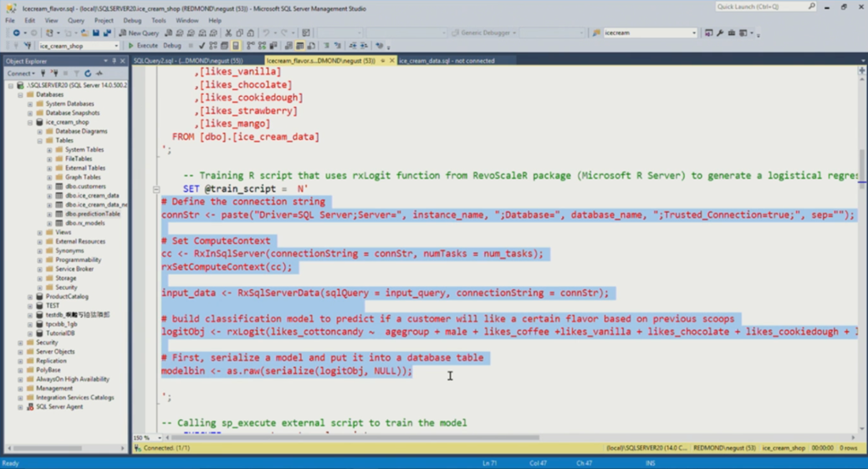Click the Increase Indent icon
The height and width of the screenshot is (469, 868).
(364, 46)
